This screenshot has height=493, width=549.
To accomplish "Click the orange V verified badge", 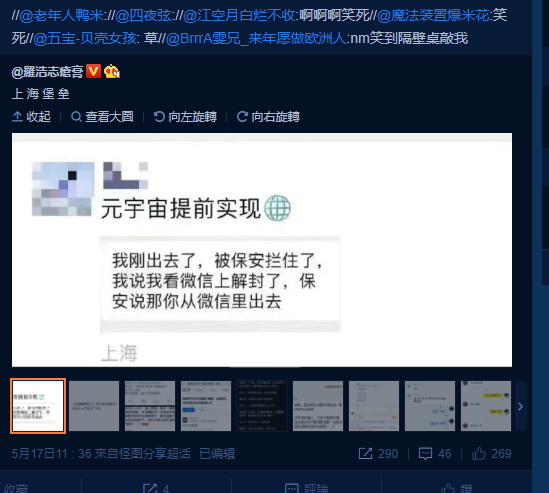I will pos(93,71).
